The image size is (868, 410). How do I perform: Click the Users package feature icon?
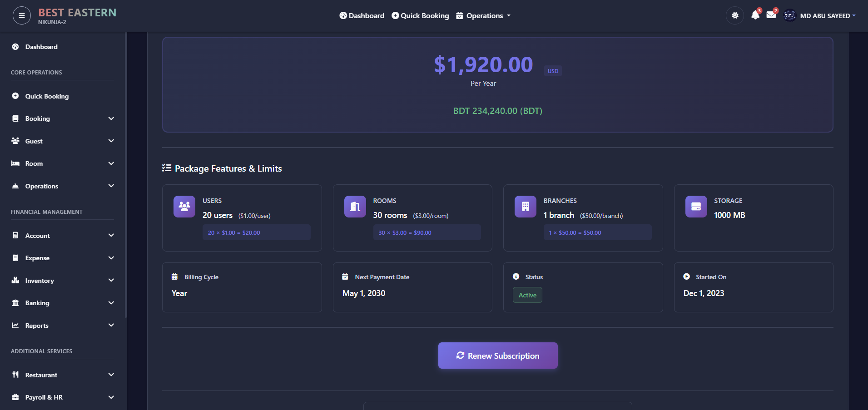(184, 207)
